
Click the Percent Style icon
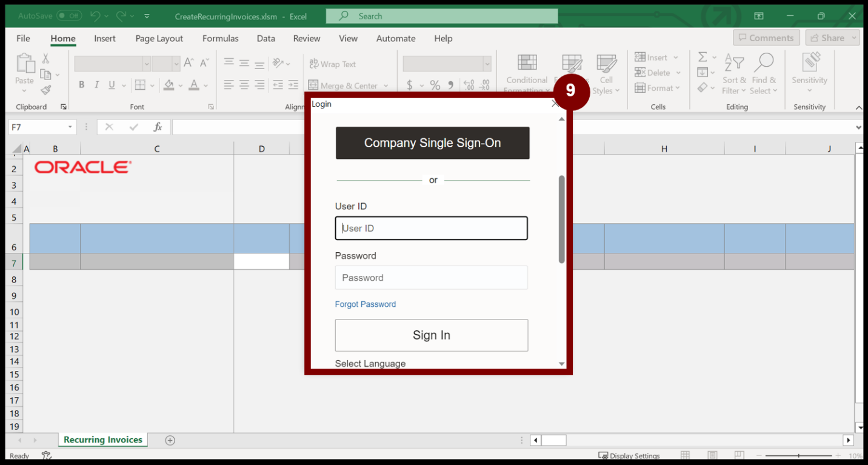pyautogui.click(x=435, y=85)
